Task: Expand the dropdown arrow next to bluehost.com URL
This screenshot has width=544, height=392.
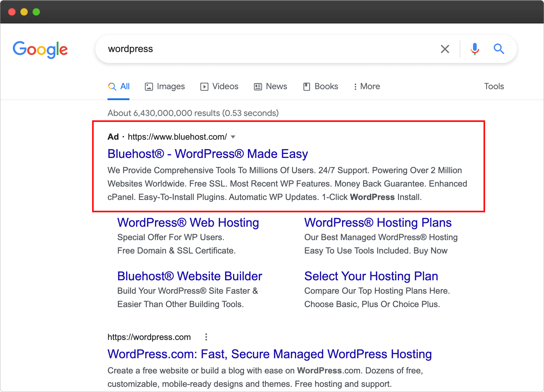Action: coord(233,137)
